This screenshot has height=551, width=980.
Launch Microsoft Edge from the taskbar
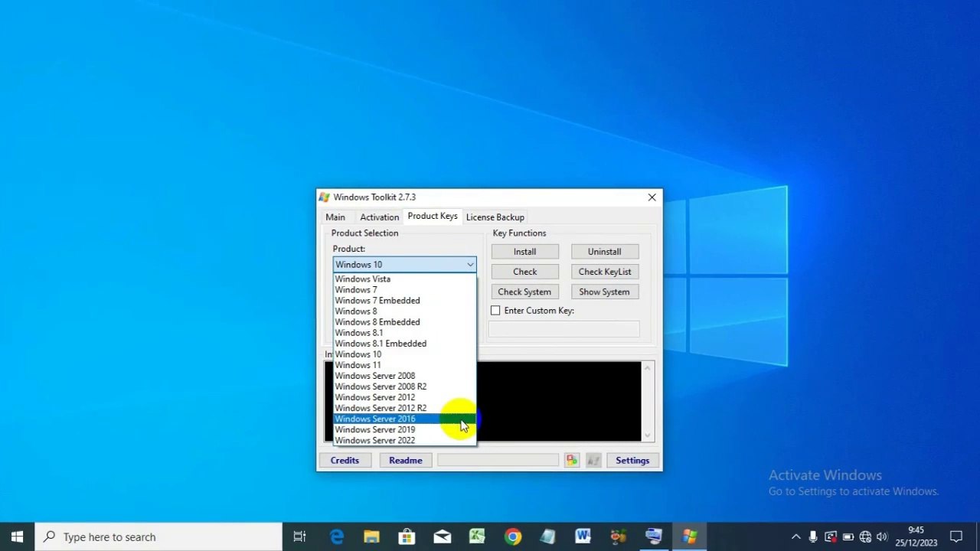click(337, 536)
